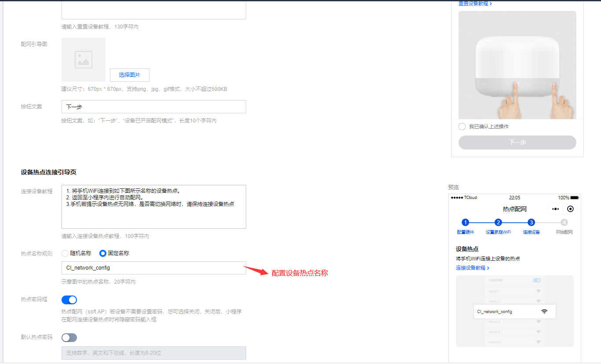601x364 pixels.
Task: Click the WiFi icon next to tcloud_1 in preview
Action: pos(539,292)
